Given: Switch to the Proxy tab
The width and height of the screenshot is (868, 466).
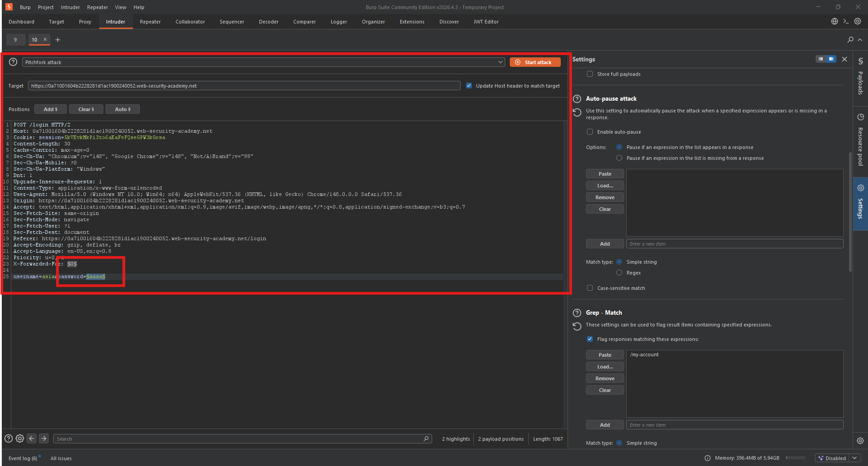Looking at the screenshot, I should click(85, 22).
